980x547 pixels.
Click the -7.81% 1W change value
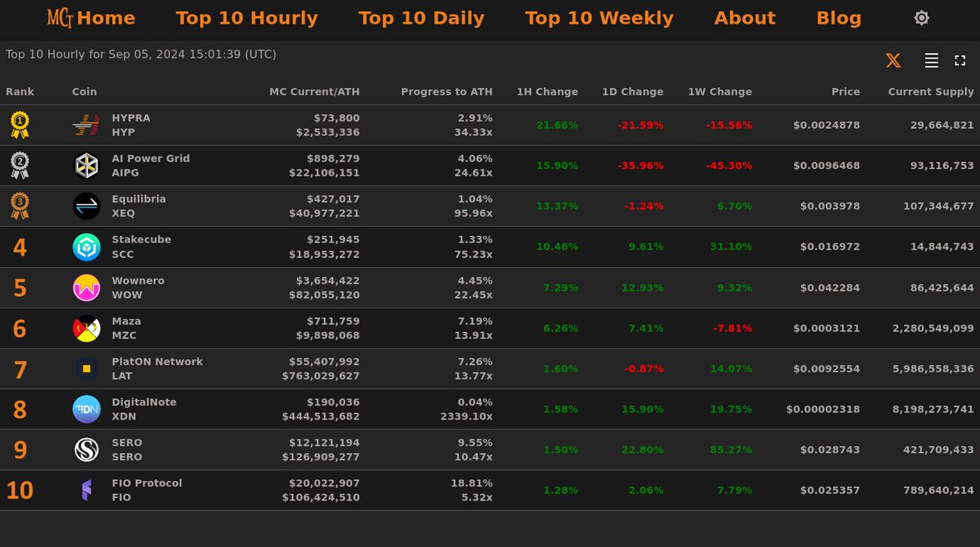coord(731,328)
